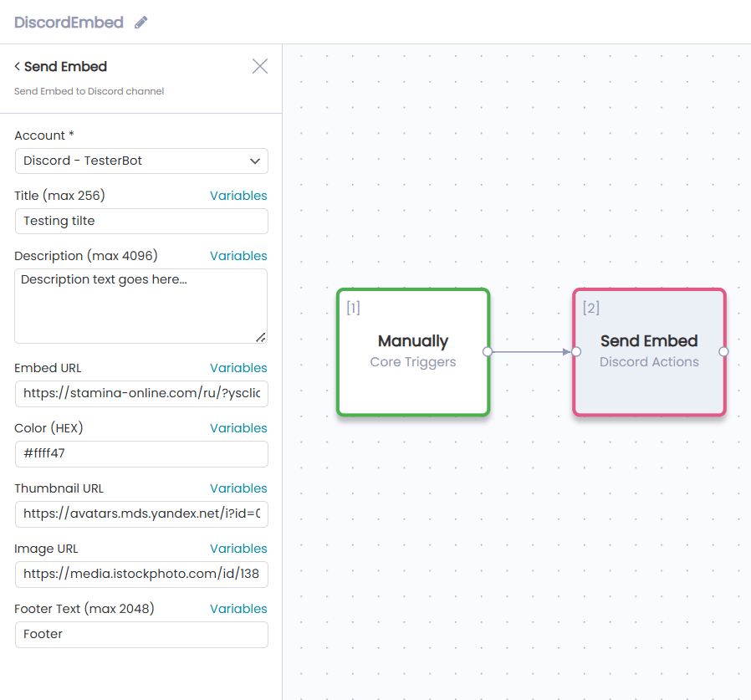
Task: Click Variables beside Embed URL
Action: pyautogui.click(x=238, y=367)
